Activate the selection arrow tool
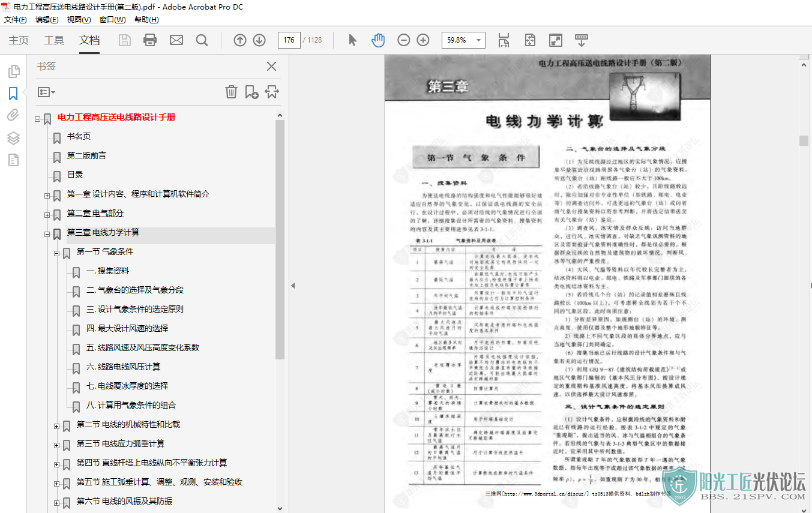Screen dimensions: 812x513 352,40
